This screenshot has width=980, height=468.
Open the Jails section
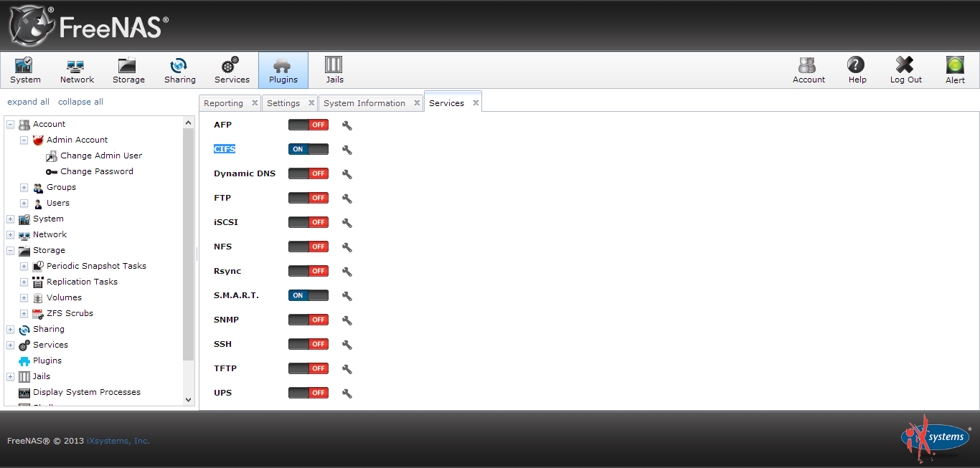tap(334, 70)
